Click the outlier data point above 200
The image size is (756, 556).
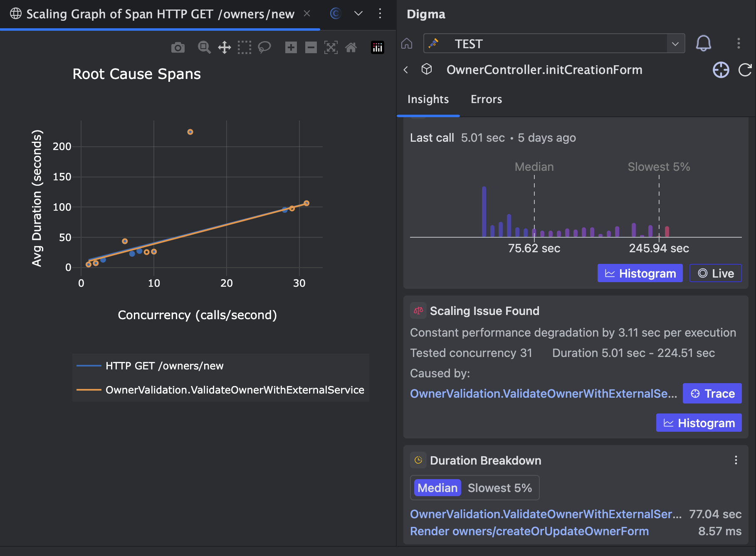(x=190, y=132)
